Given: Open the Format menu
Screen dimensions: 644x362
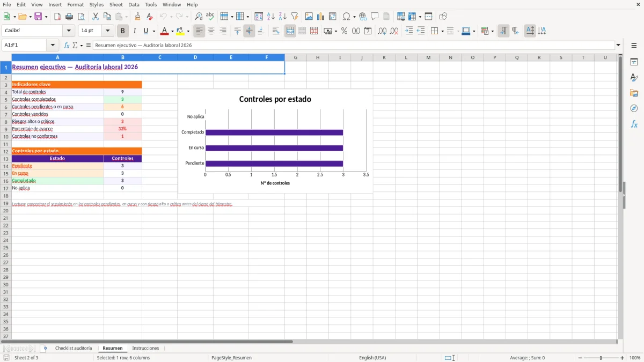Looking at the screenshot, I should (x=76, y=4).
